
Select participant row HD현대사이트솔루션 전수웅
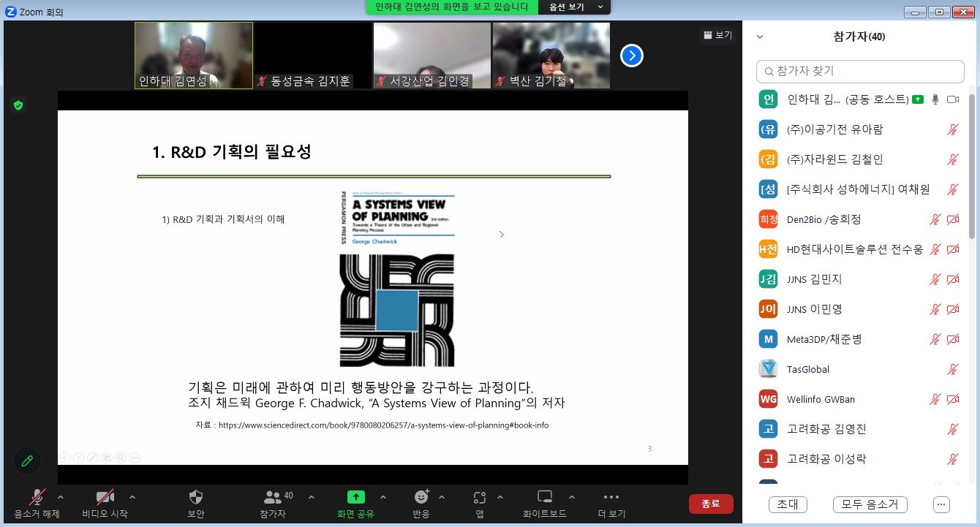[860, 249]
